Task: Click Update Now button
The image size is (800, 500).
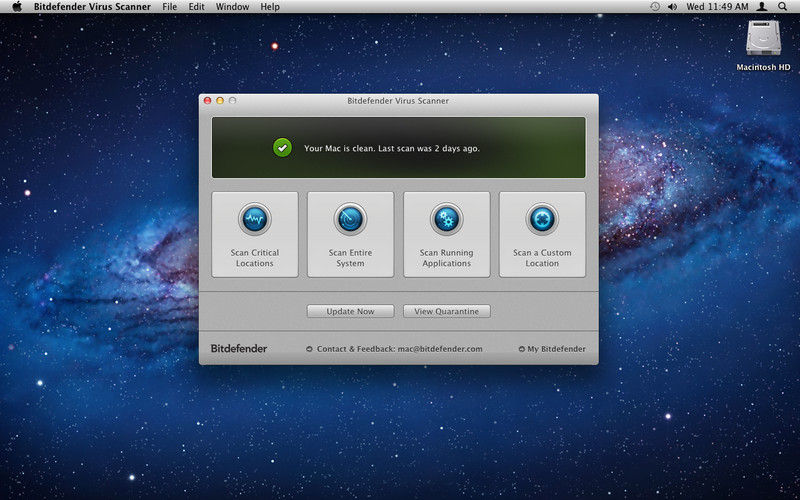Action: [x=351, y=311]
